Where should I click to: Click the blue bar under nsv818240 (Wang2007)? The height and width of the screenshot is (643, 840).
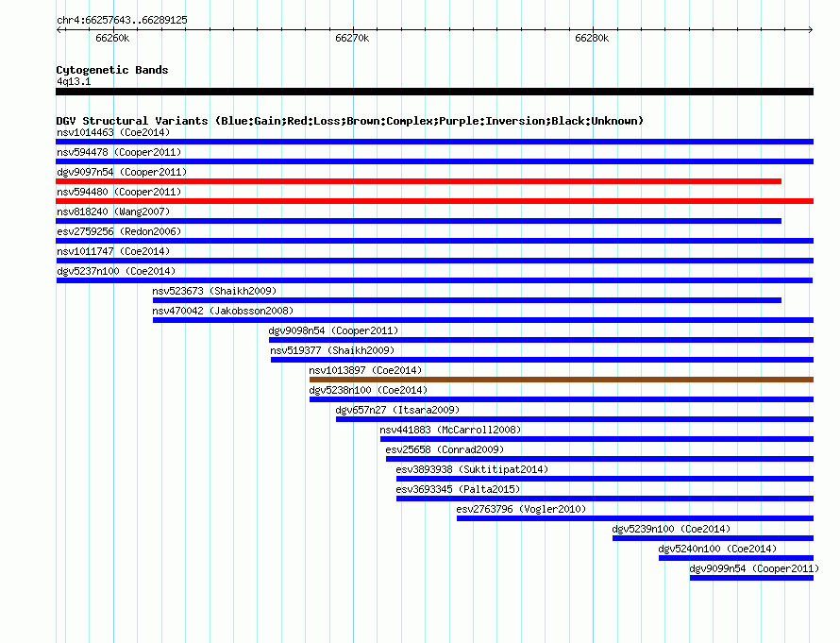pos(418,221)
